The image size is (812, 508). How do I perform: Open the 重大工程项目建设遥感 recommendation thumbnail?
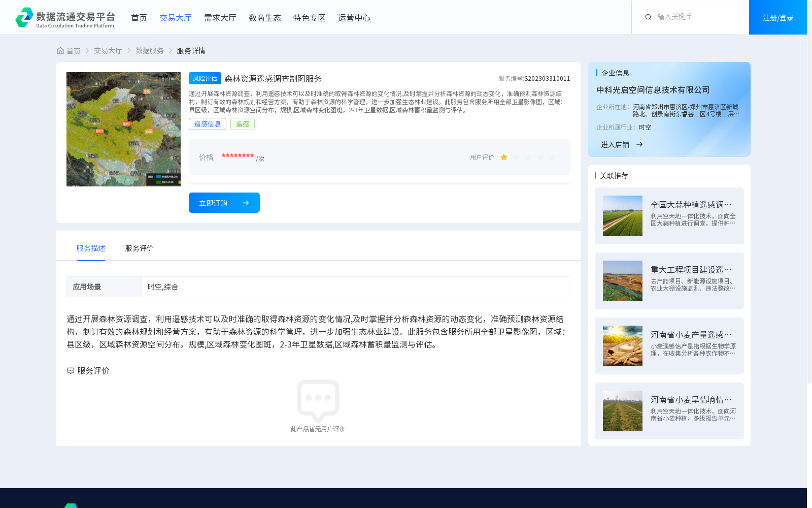click(x=623, y=281)
